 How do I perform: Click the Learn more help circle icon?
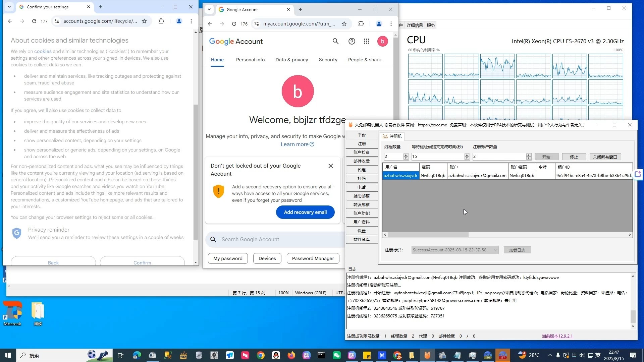pos(312,144)
